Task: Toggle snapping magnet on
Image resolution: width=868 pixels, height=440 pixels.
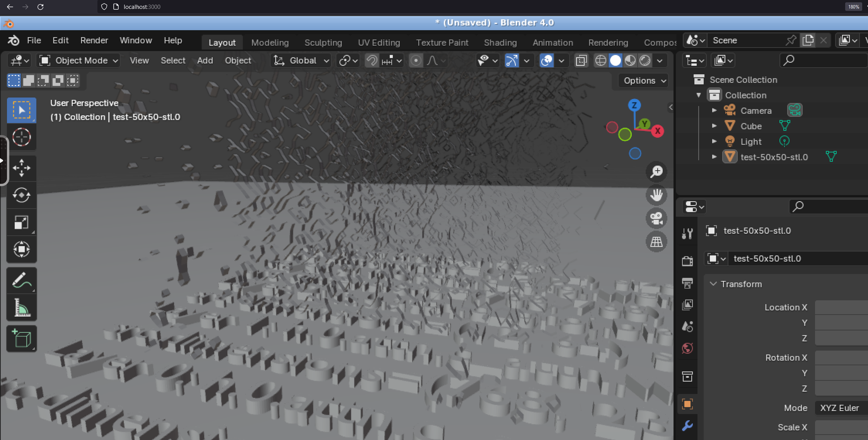Action: pyautogui.click(x=372, y=61)
